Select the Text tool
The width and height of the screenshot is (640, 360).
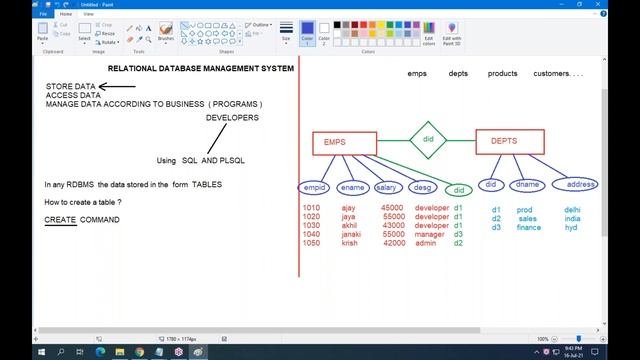149,28
